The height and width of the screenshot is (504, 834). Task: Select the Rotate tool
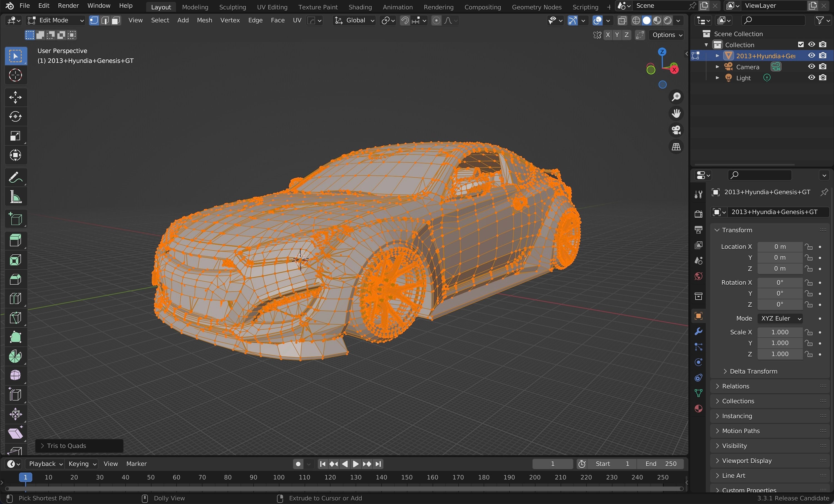coord(15,117)
